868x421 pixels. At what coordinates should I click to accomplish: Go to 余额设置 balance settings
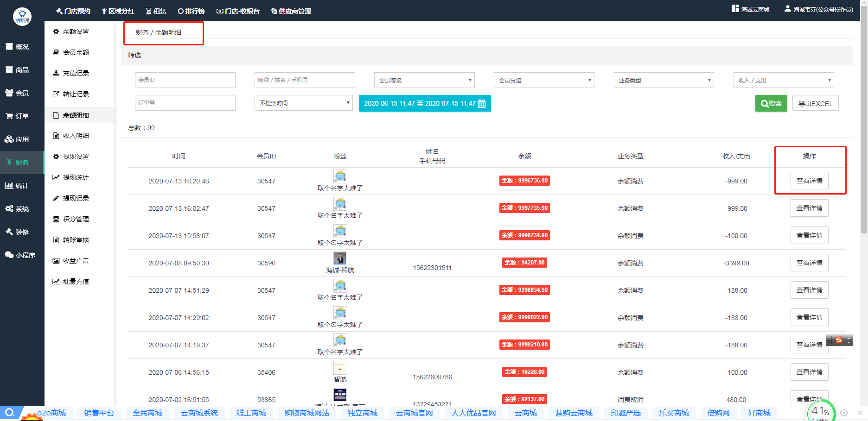point(71,31)
